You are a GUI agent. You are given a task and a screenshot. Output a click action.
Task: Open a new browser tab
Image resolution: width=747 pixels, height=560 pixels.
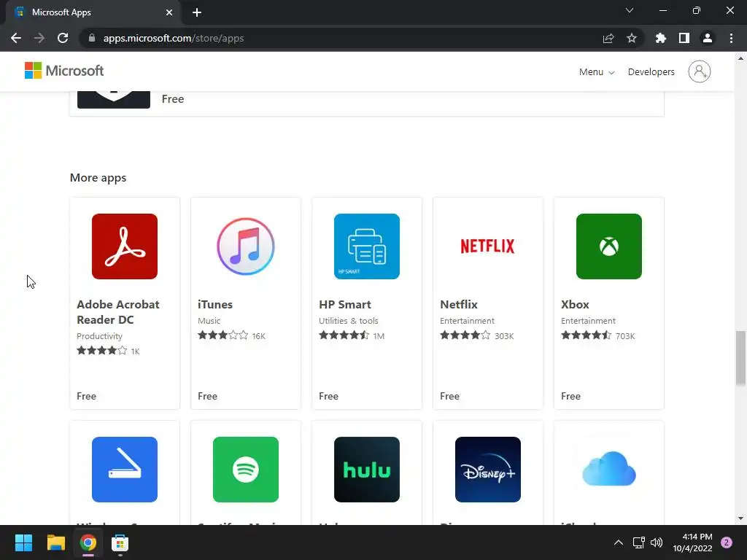(197, 12)
